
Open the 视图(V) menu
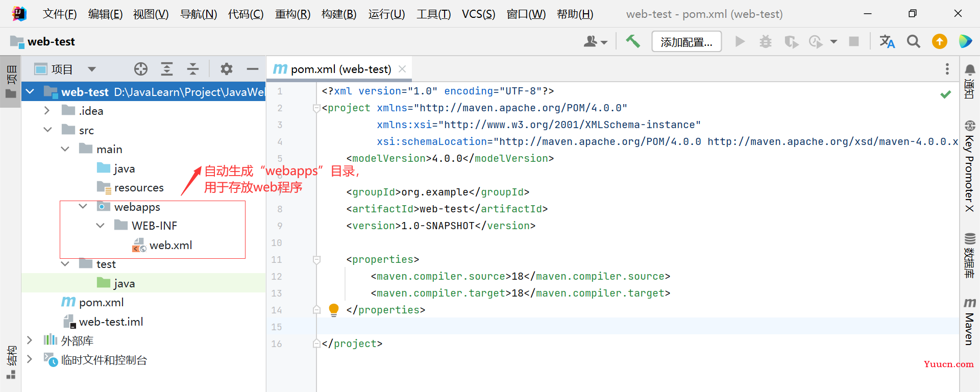[151, 14]
